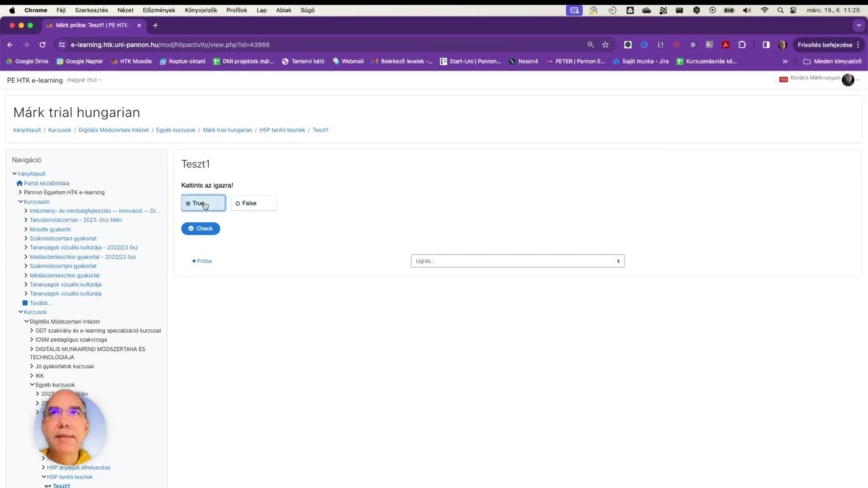Expand the Moodle gyakorló course node
This screenshot has width=868, height=488.
click(26, 229)
